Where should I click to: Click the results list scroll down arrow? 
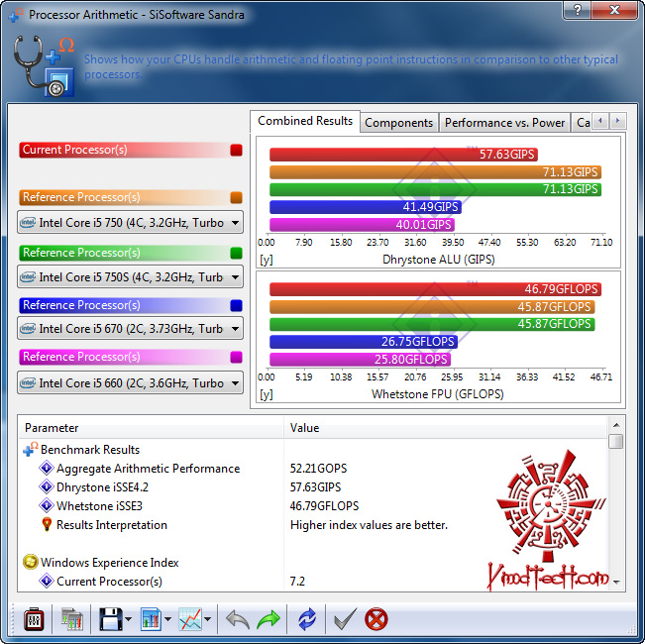[616, 582]
